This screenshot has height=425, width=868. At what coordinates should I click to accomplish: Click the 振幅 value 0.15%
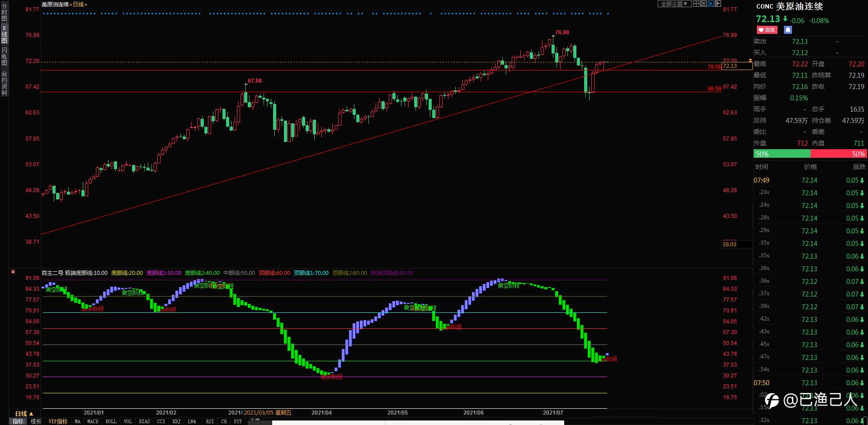(x=799, y=98)
